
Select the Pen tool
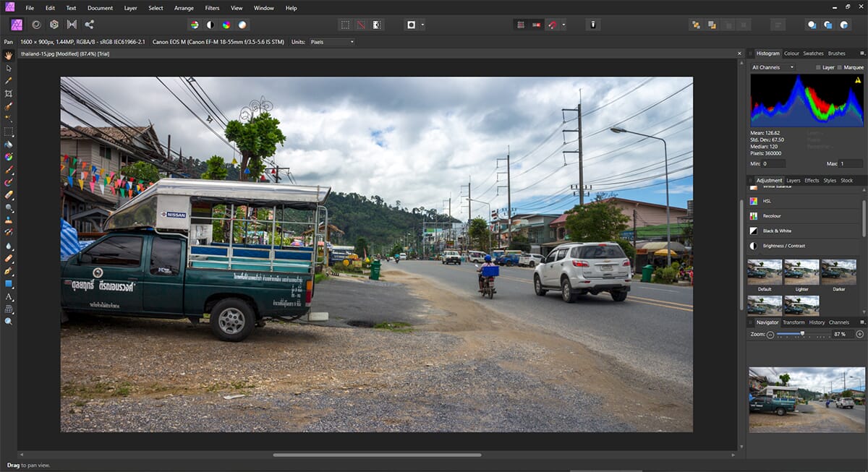click(x=9, y=271)
